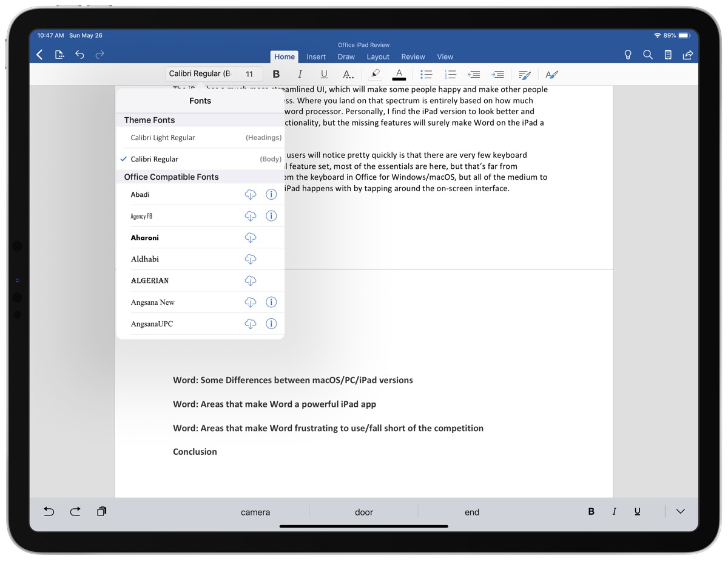Download the Agency FB font

(x=250, y=216)
